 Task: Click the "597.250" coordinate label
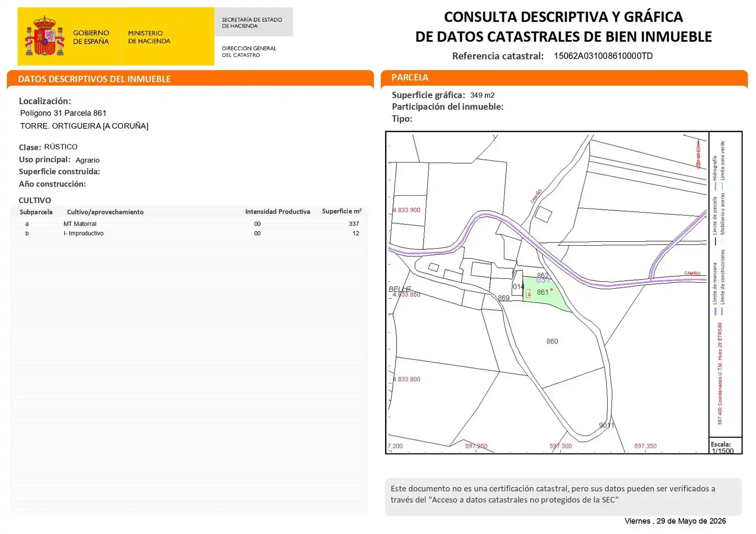click(476, 446)
